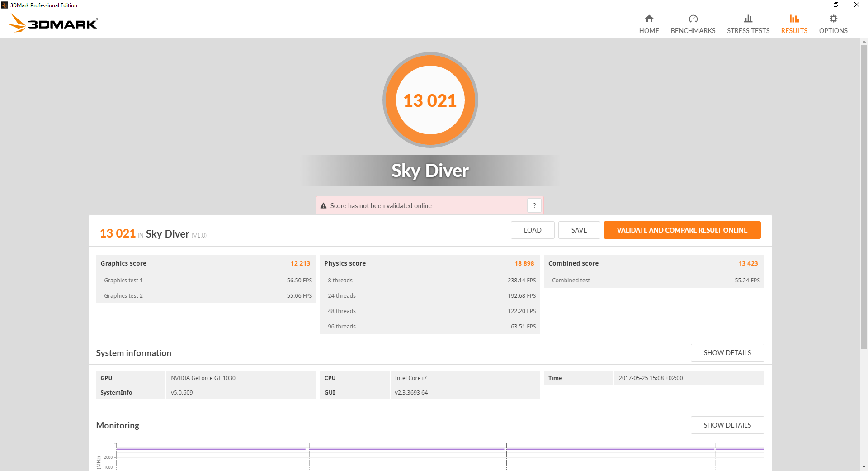Select the Combined test row label
Image resolution: width=868 pixels, height=471 pixels.
tap(571, 281)
